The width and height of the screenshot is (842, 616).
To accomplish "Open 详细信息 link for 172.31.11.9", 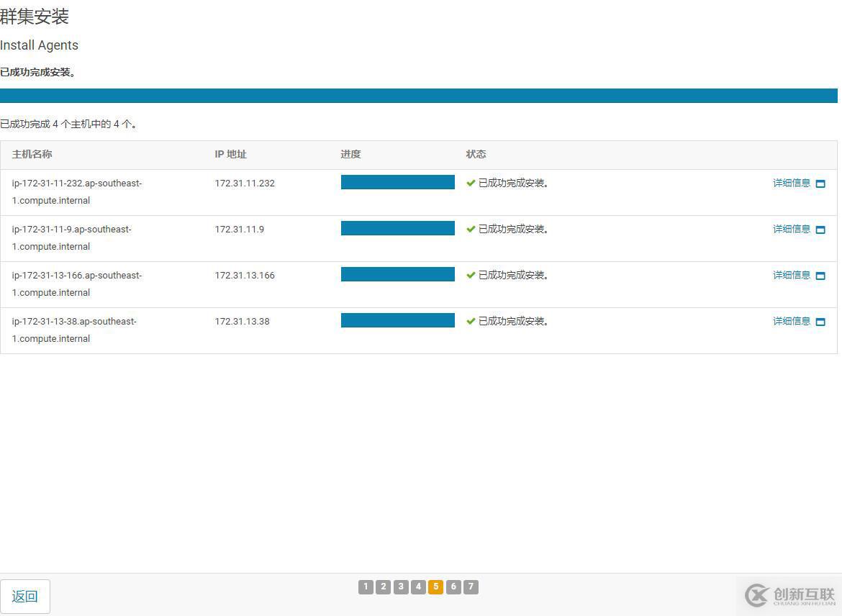I will point(792,230).
